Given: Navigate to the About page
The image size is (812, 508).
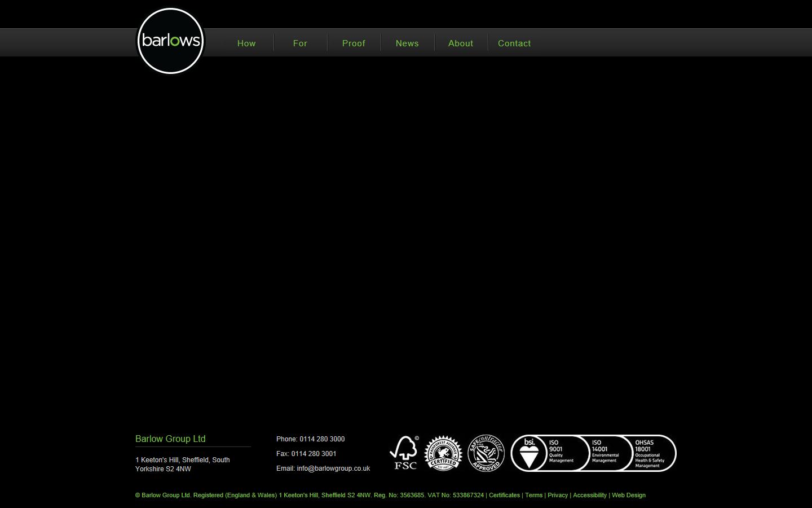Looking at the screenshot, I should (x=461, y=43).
